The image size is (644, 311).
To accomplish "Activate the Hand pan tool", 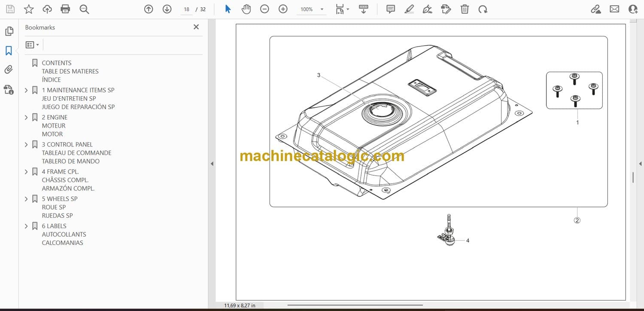I will pyautogui.click(x=246, y=9).
